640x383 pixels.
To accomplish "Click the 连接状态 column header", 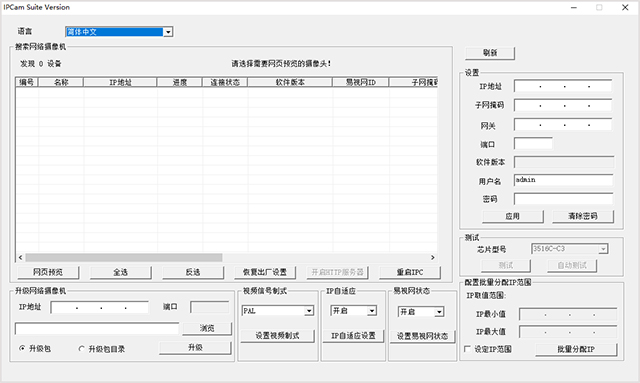I will pos(225,82).
